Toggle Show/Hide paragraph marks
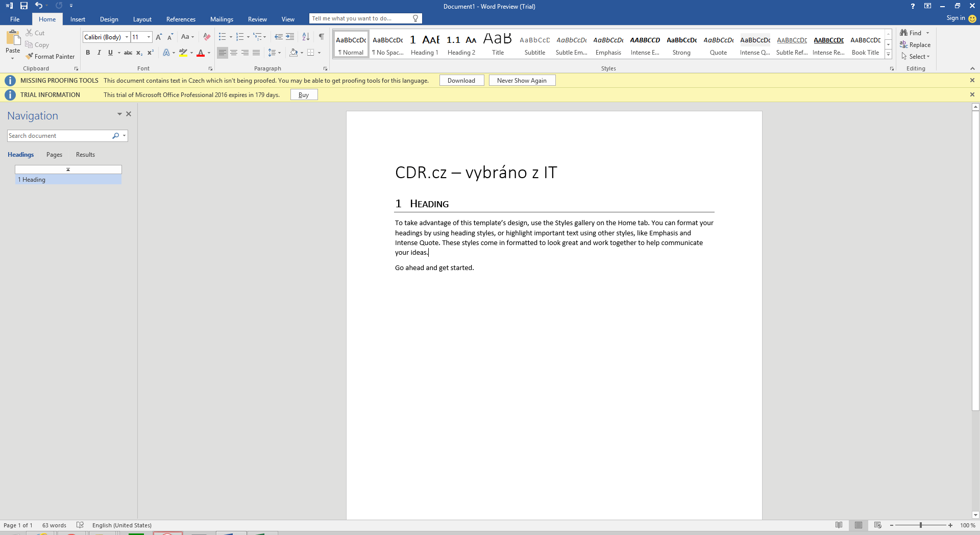This screenshot has height=535, width=980. click(x=321, y=37)
